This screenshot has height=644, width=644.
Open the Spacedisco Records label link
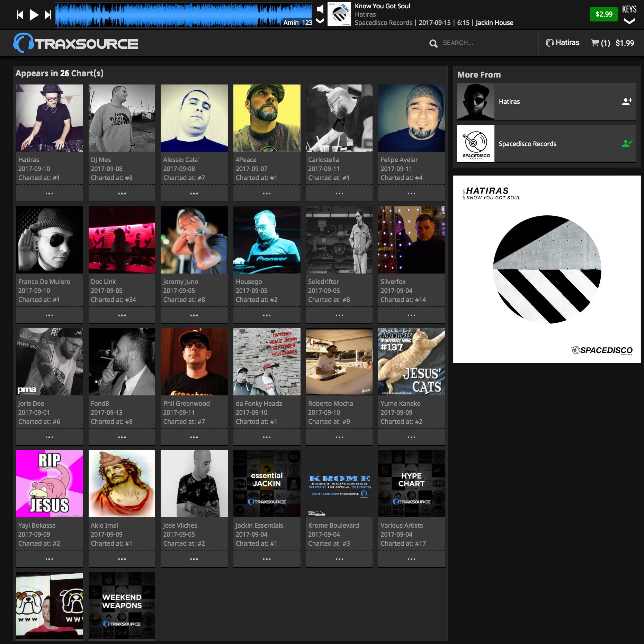[x=527, y=144]
